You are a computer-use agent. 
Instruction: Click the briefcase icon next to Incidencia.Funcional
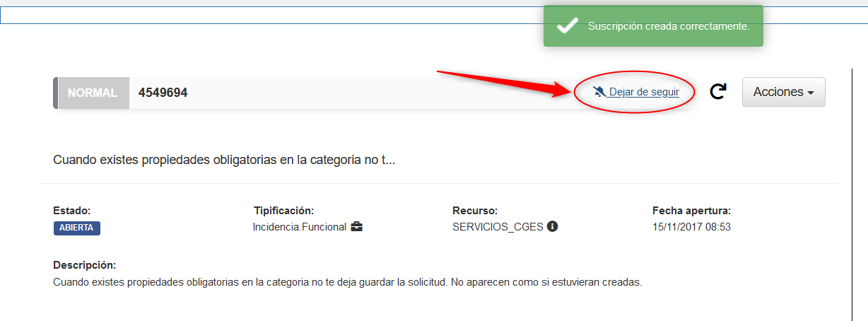[x=357, y=227]
